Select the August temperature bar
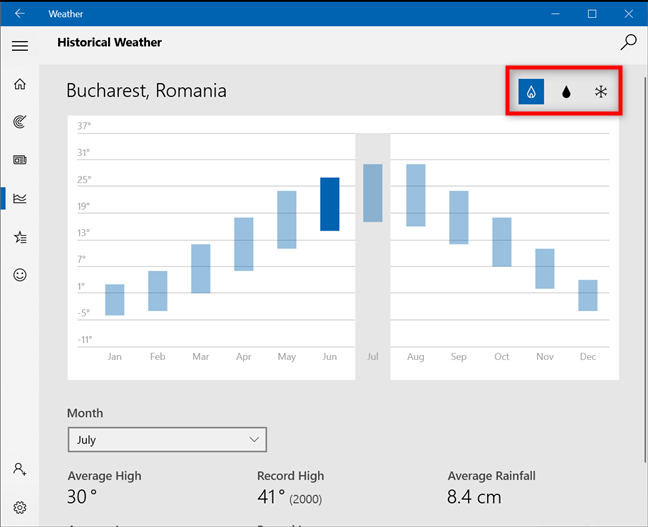 [416, 195]
